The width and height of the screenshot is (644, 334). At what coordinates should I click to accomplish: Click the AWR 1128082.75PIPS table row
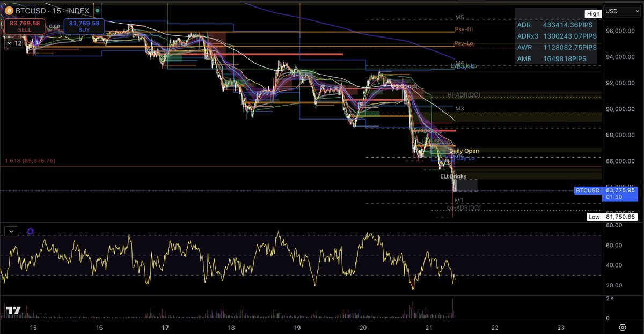coord(556,47)
